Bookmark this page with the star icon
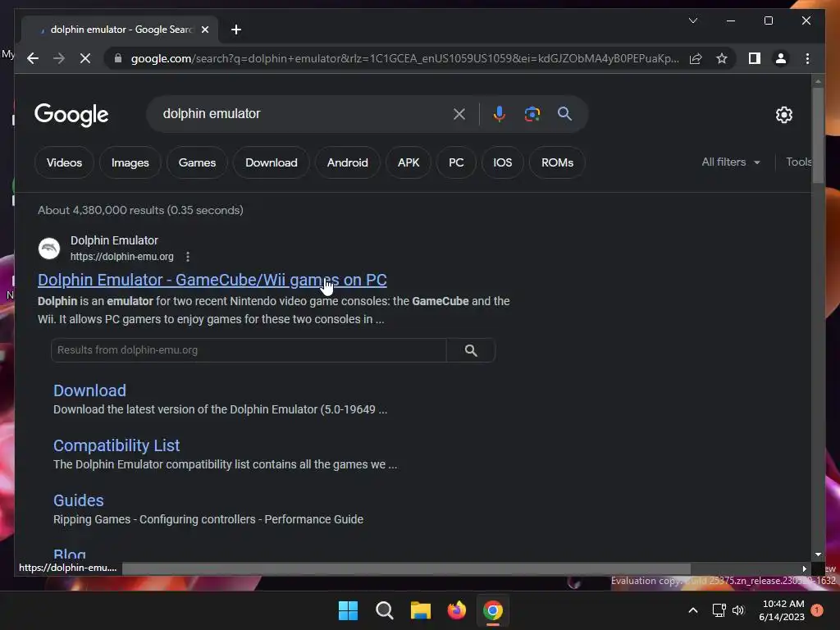This screenshot has height=630, width=840. point(722,58)
